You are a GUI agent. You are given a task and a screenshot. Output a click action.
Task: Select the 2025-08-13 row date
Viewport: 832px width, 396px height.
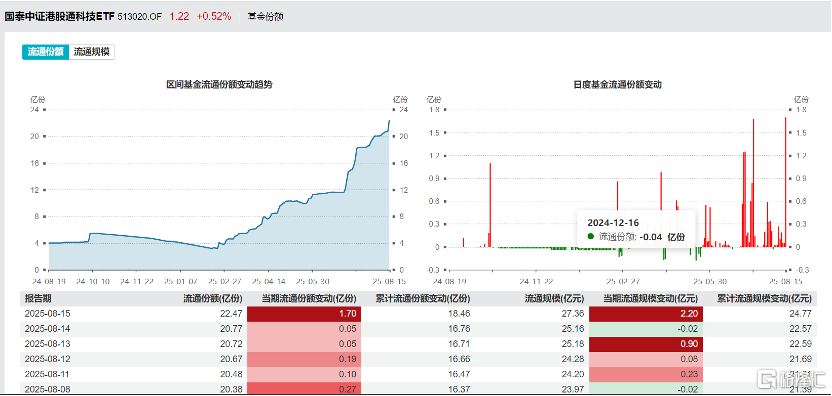point(47,344)
